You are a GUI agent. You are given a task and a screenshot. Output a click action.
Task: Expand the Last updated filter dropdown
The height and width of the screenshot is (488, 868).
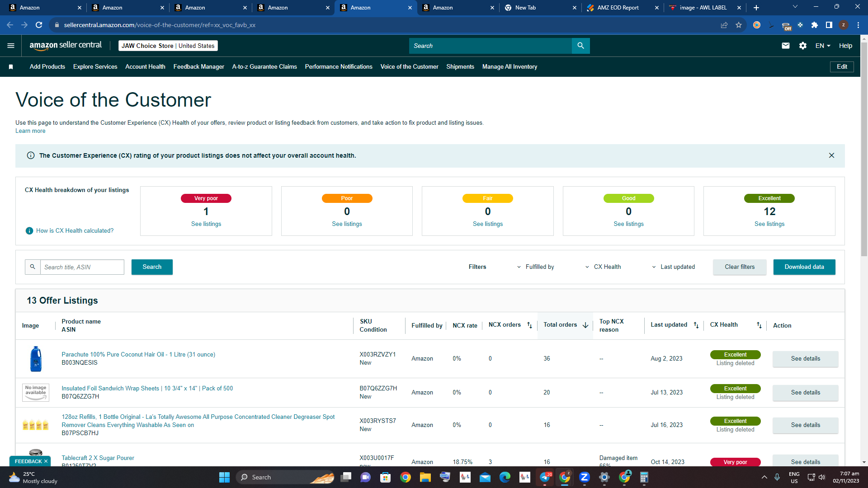[673, 267]
